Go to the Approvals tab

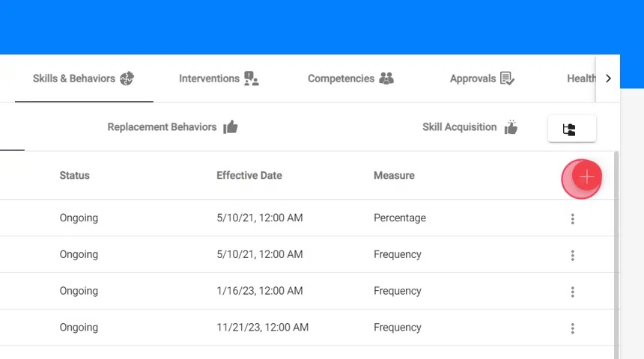pyautogui.click(x=482, y=79)
